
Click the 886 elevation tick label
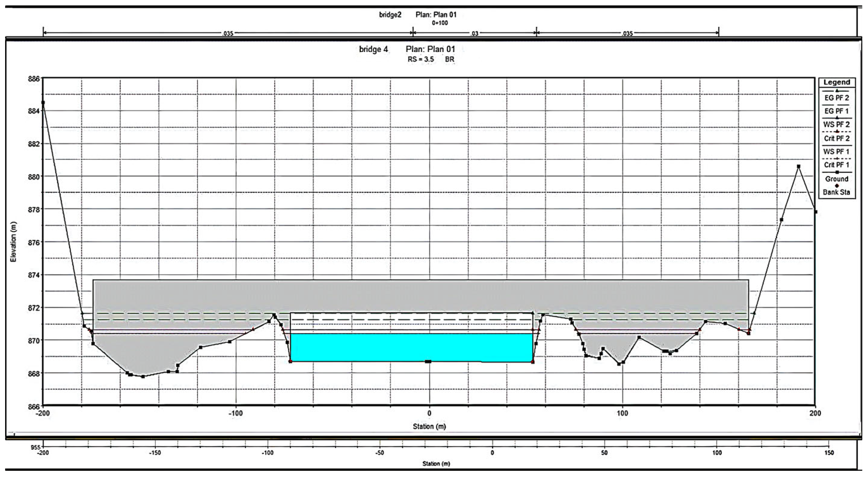click(x=33, y=79)
